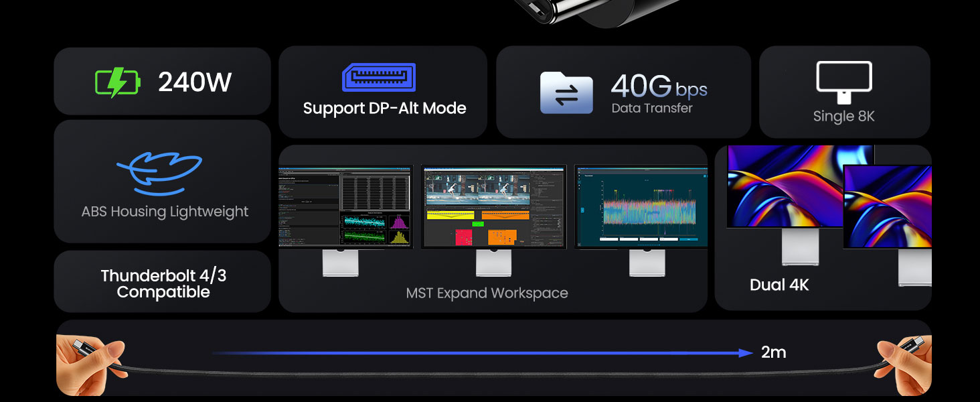Select the 240W power label
This screenshot has width=980, height=402.
(195, 82)
